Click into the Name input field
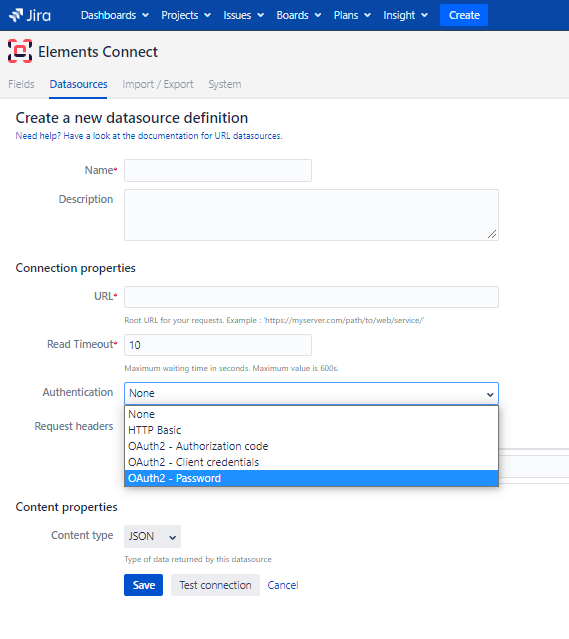Image resolution: width=569 pixels, height=639 pixels. [218, 170]
